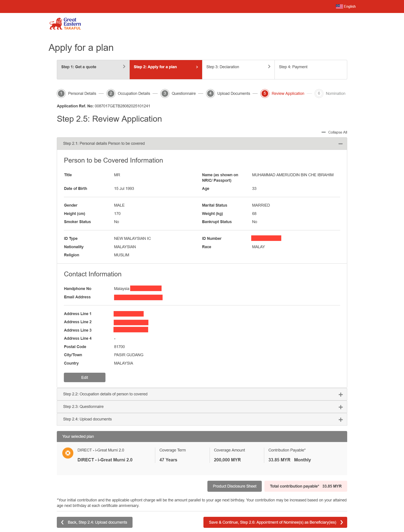Click plus icon on Step 2.2 row
Viewport: 404px width, 532px height.
340,395
